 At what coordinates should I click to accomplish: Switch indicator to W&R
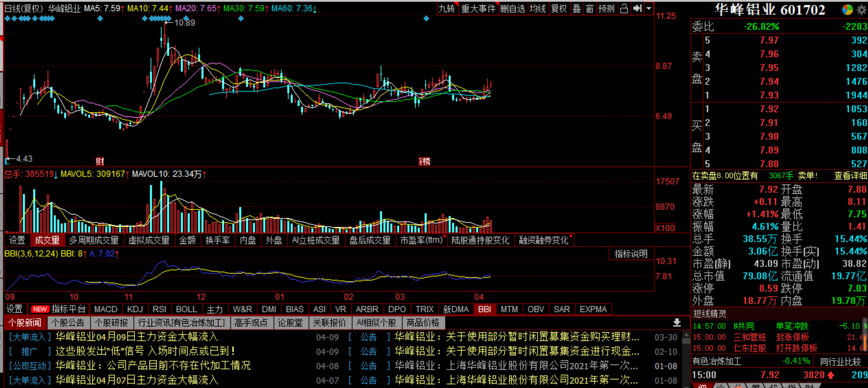pos(243,309)
